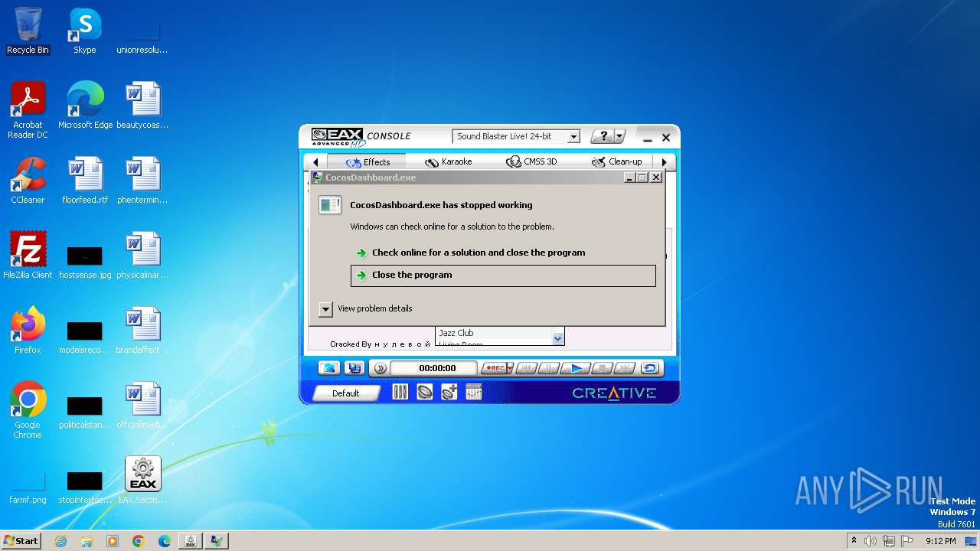This screenshot has height=551, width=980.
Task: Switch to the EAX taskbar button
Action: tap(191, 541)
